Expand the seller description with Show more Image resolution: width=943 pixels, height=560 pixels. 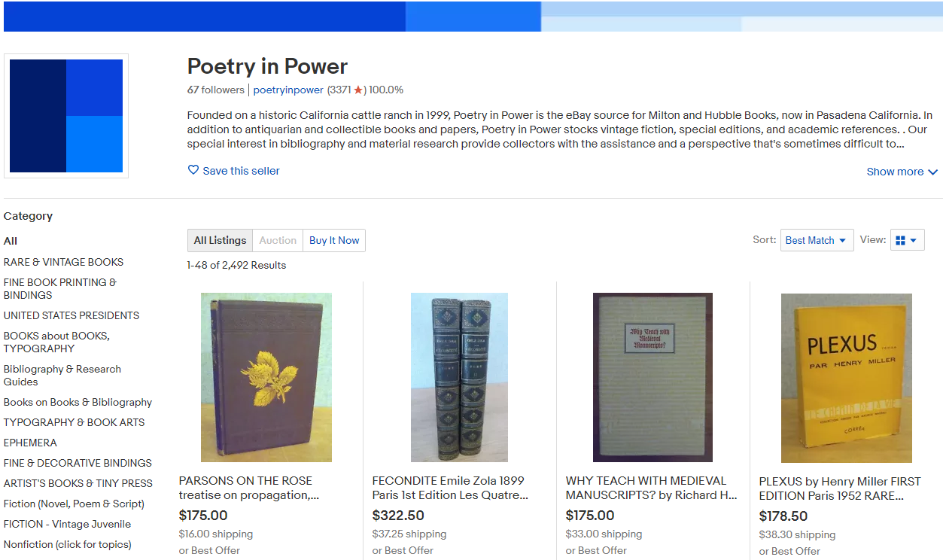pyautogui.click(x=901, y=172)
